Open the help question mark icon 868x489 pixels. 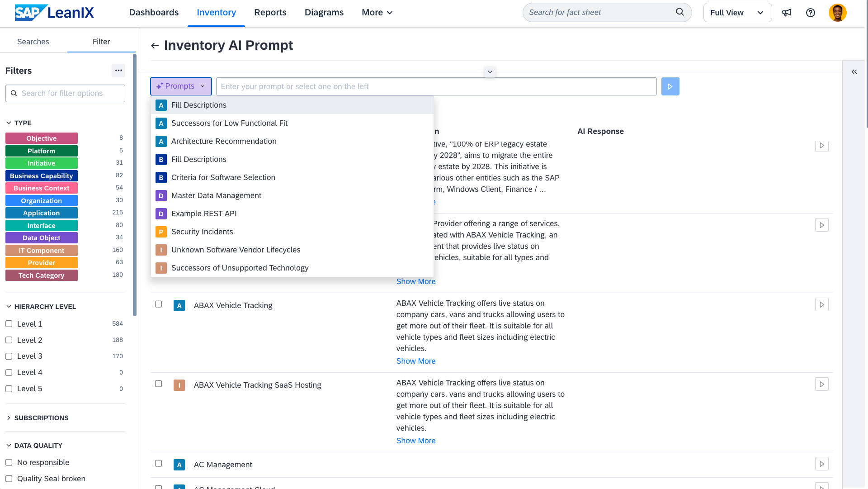[811, 13]
